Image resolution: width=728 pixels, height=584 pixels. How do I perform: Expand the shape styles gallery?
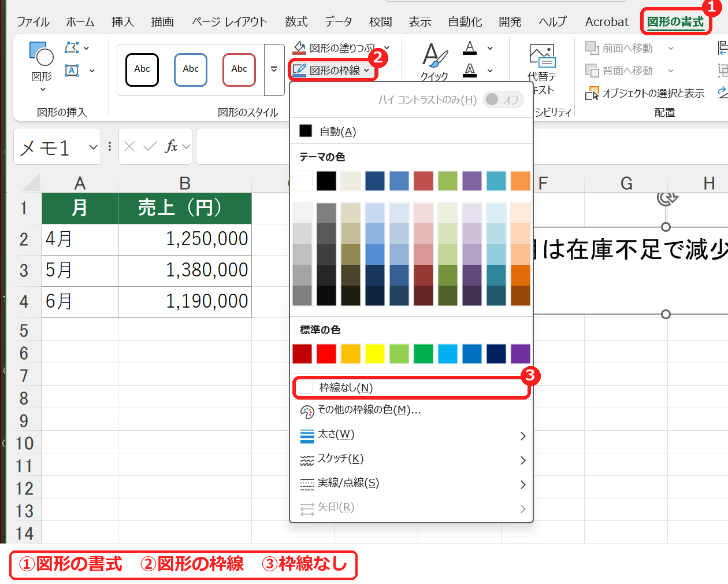(274, 69)
